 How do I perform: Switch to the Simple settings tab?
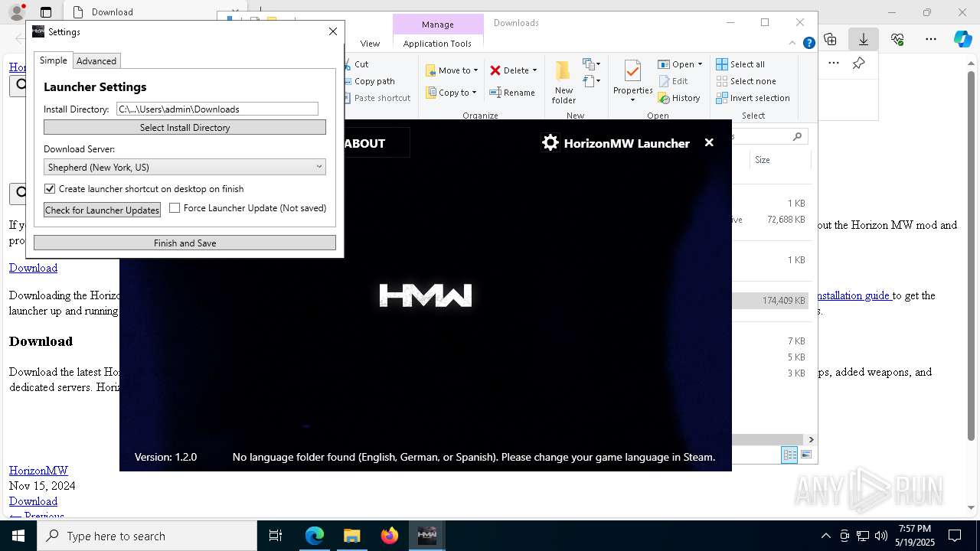tap(54, 60)
